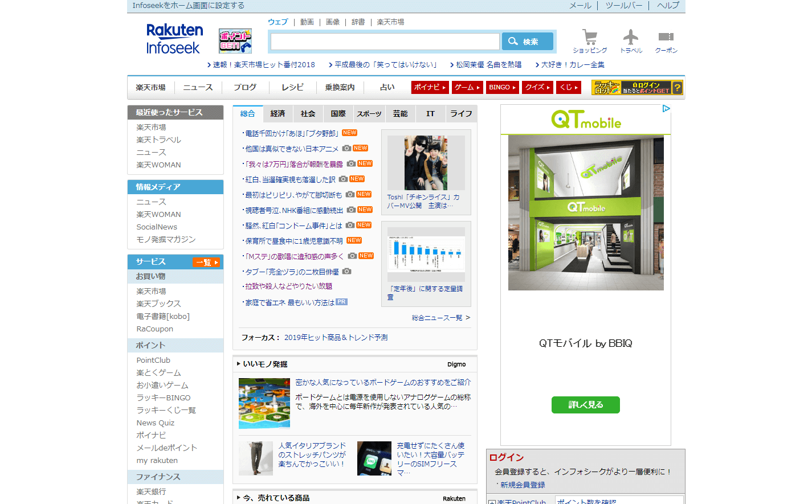Switch to 経済 news tab
The width and height of the screenshot is (812, 504).
point(278,114)
